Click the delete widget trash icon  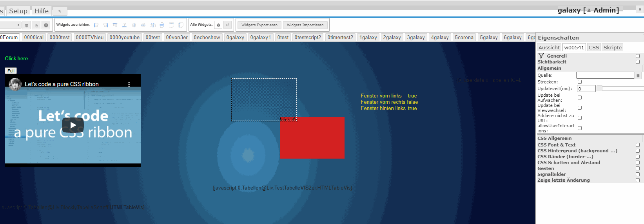pos(27,25)
